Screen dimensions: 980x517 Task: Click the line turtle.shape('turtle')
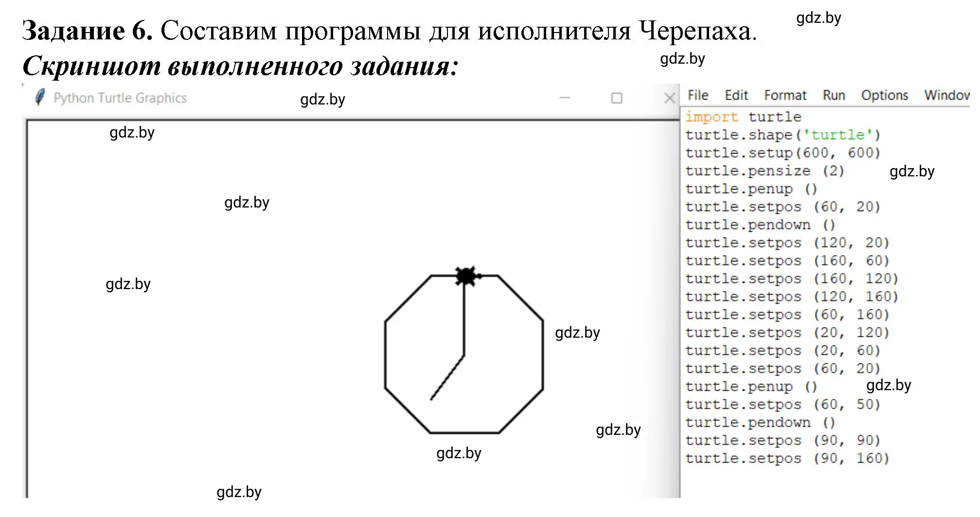(783, 135)
